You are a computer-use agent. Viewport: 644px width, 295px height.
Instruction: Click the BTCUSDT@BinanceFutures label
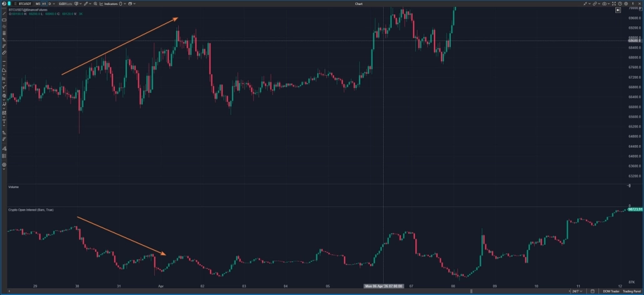pos(28,9)
